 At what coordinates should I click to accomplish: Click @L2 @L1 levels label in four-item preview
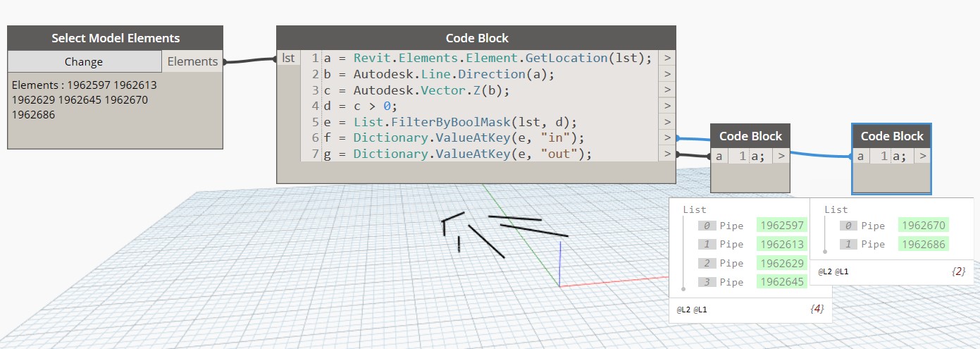tap(692, 310)
